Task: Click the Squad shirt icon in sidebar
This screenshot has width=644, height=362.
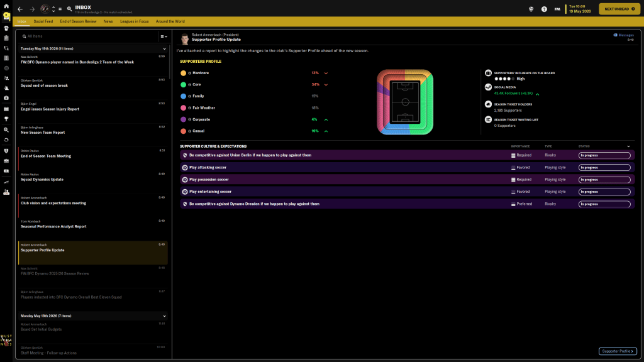Action: [6, 28]
